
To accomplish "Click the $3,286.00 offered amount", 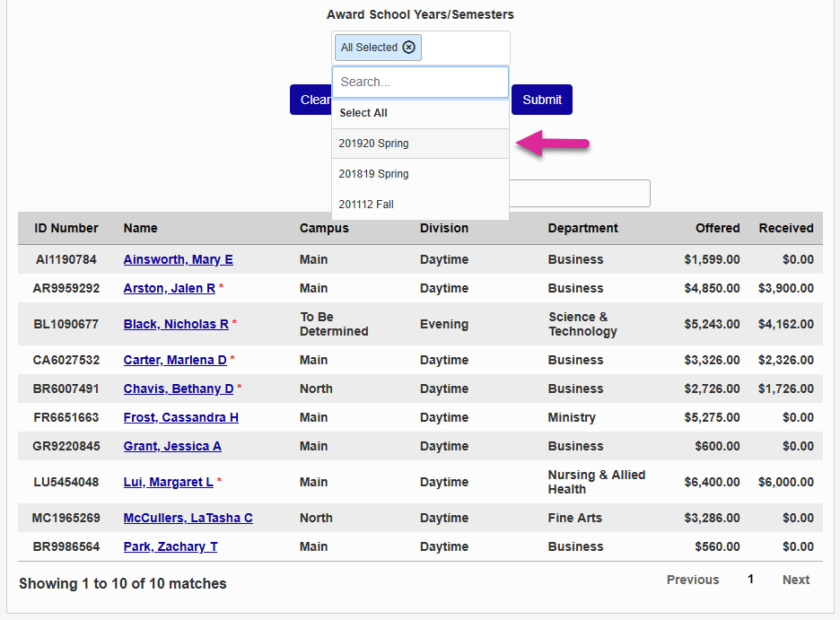I will (x=712, y=518).
